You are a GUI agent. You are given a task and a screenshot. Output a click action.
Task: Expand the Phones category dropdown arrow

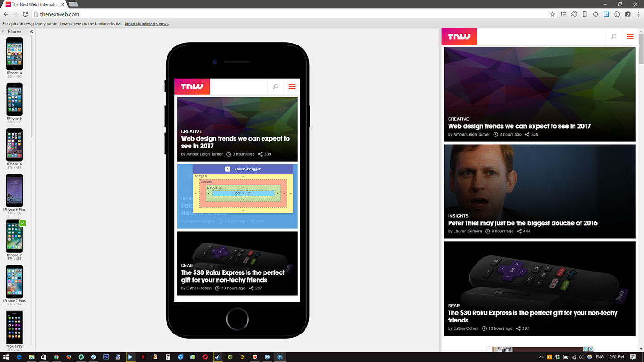[x=4, y=32]
